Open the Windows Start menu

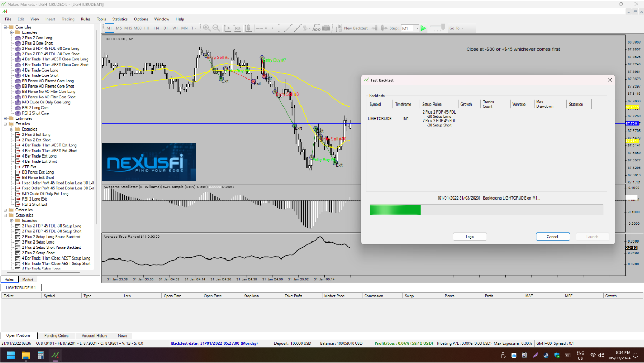[x=11, y=355]
